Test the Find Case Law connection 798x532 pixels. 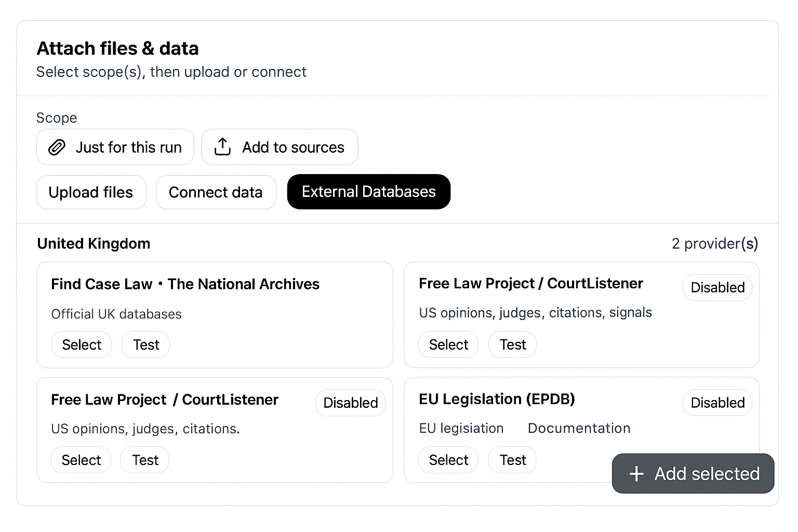tap(145, 344)
